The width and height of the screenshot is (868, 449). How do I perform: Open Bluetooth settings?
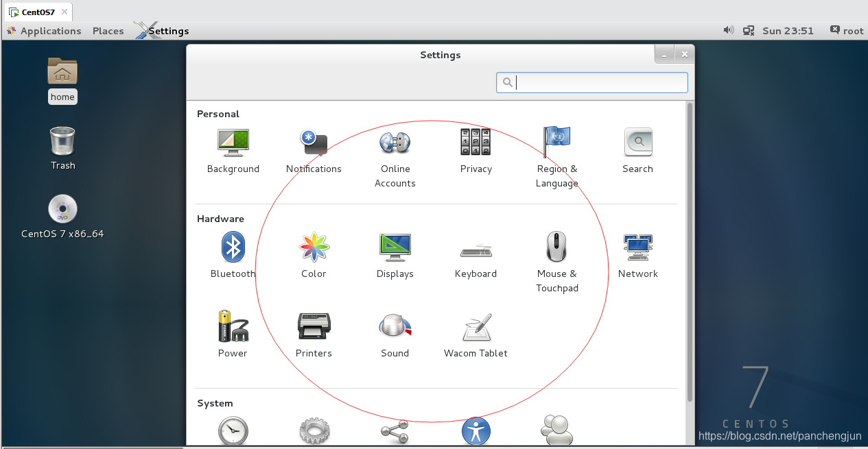click(x=233, y=256)
